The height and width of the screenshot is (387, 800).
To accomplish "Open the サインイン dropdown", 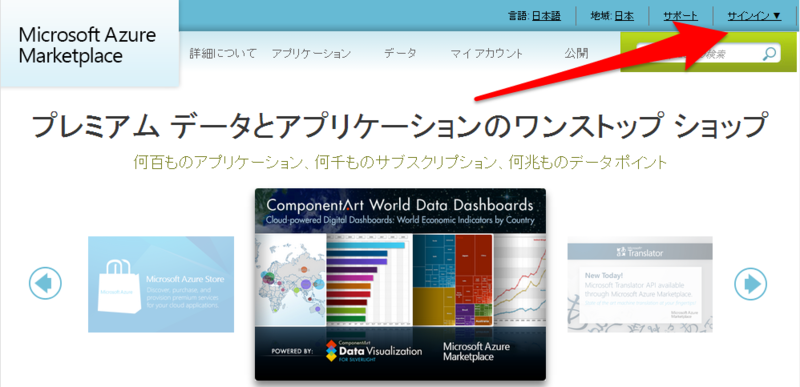I will click(x=754, y=16).
